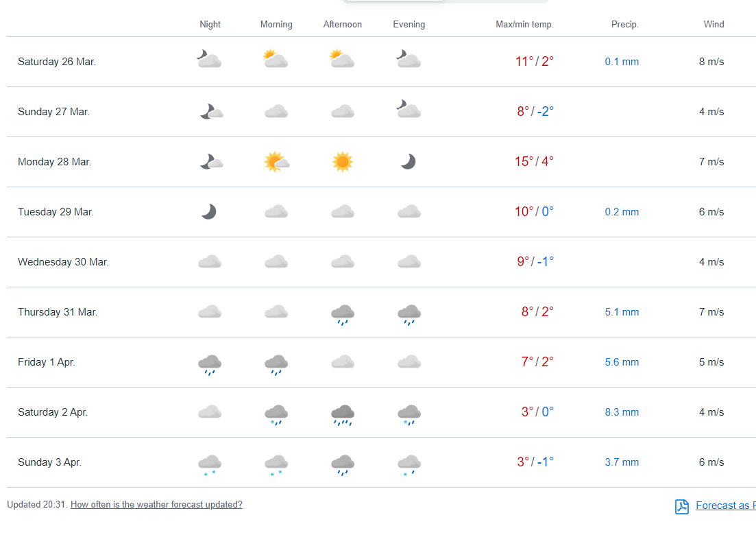Click the 8.3 mm precipitation value
Screen dimensions: 756x535
point(622,412)
